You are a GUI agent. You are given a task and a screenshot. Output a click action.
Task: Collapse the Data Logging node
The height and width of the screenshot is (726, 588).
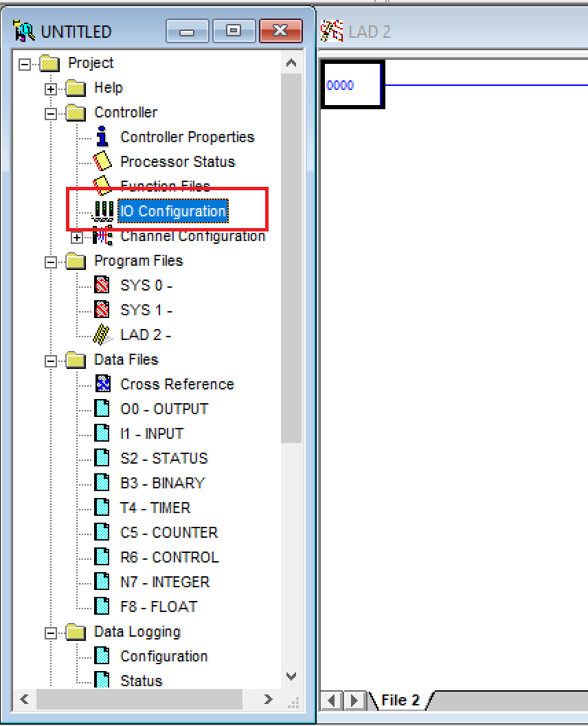pyautogui.click(x=50, y=633)
